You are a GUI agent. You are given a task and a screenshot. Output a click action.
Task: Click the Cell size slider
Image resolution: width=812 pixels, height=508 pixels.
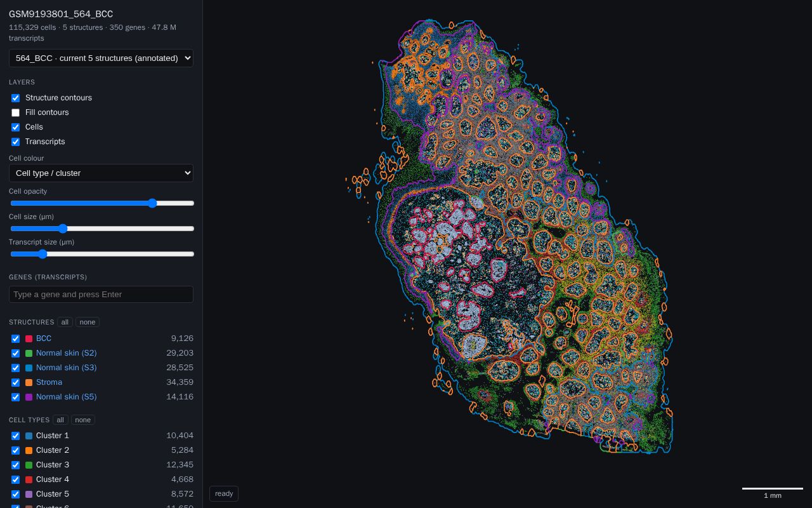[102, 229]
